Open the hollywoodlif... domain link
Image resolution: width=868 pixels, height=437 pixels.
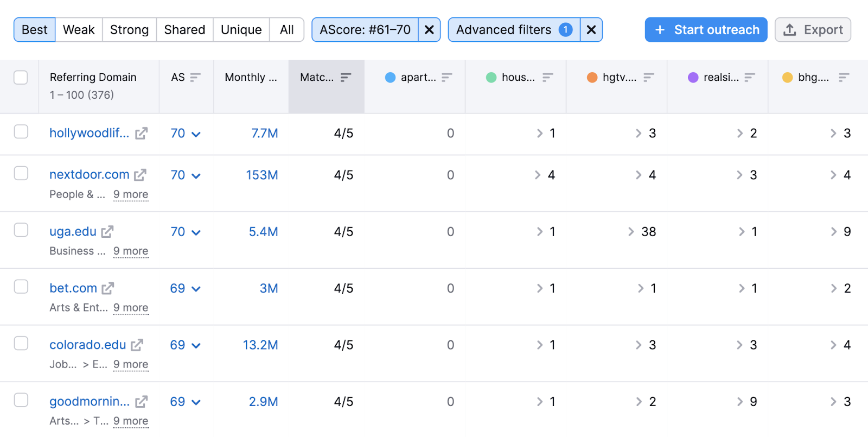(89, 133)
